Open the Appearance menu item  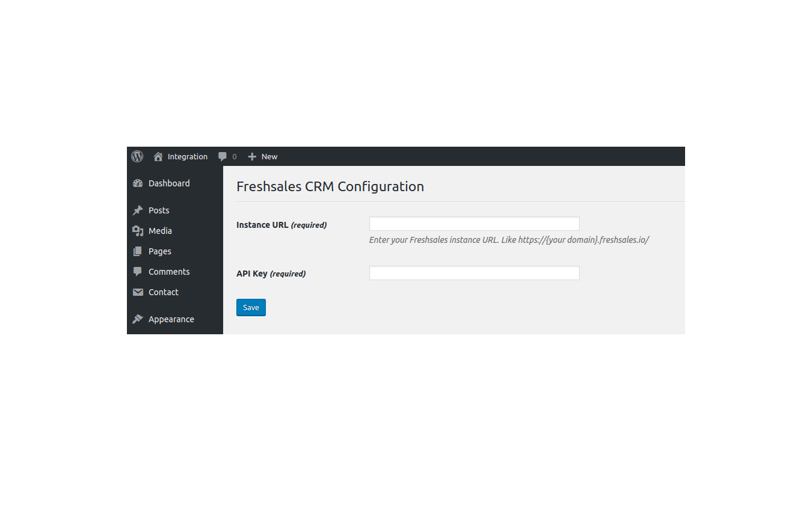pos(171,319)
